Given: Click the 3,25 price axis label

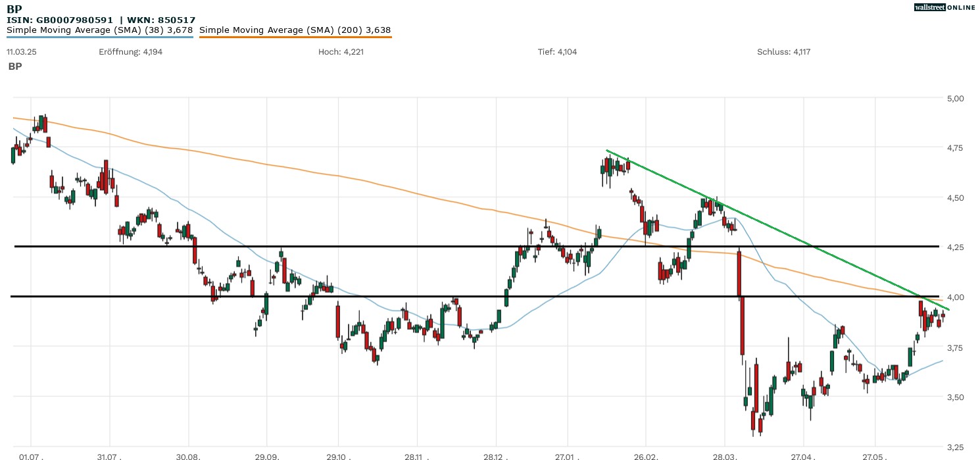Looking at the screenshot, I should click(954, 447).
